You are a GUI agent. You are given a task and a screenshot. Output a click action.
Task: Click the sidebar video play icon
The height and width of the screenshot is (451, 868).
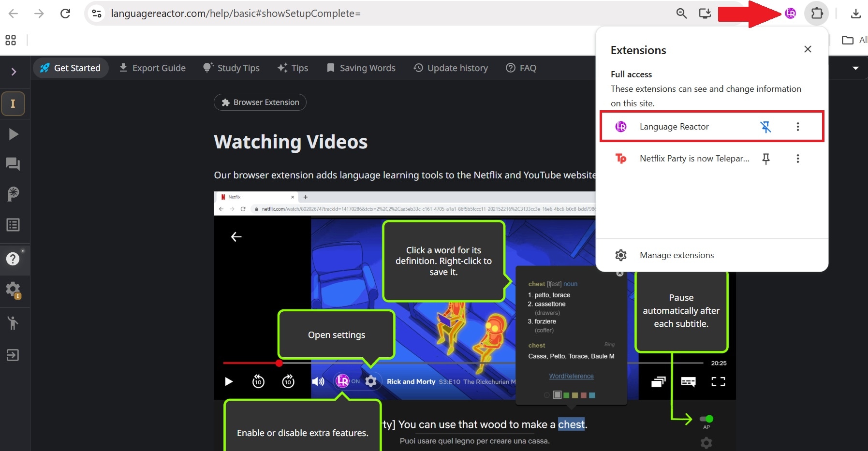pos(14,134)
